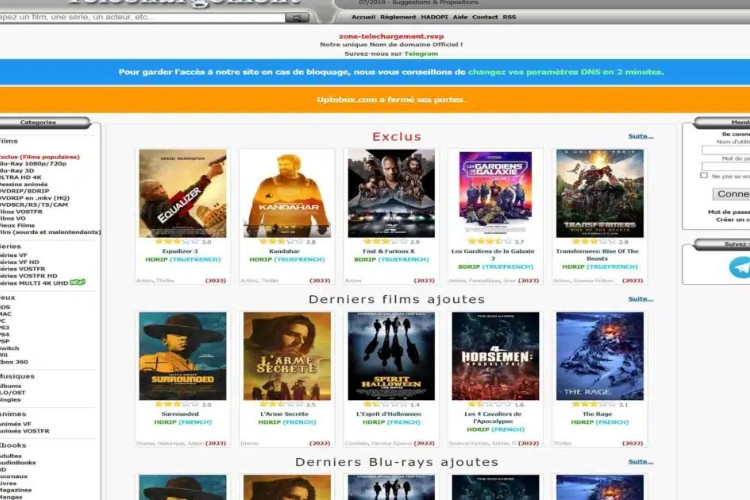Select DVDSCR/R5/TS/CAM category
Viewport: 750px width, 500px height.
pos(34,205)
